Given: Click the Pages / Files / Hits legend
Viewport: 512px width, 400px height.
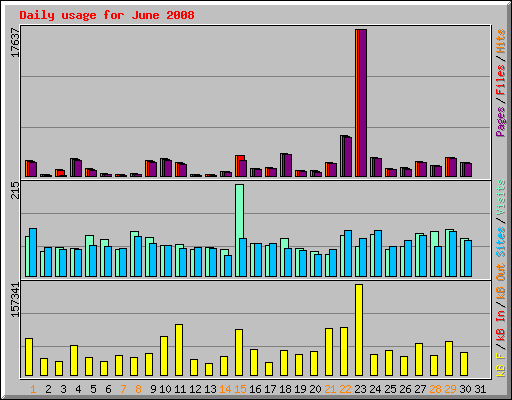Looking at the screenshot, I should pos(501,83).
